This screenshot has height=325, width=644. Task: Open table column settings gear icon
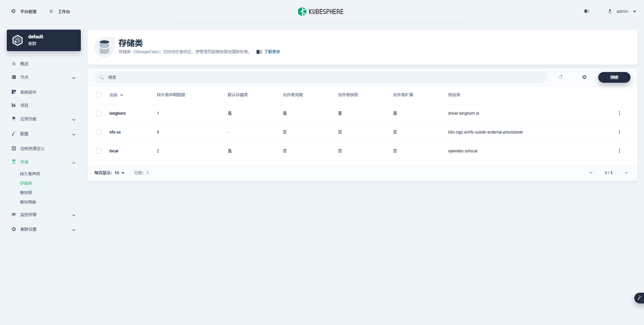(x=584, y=77)
